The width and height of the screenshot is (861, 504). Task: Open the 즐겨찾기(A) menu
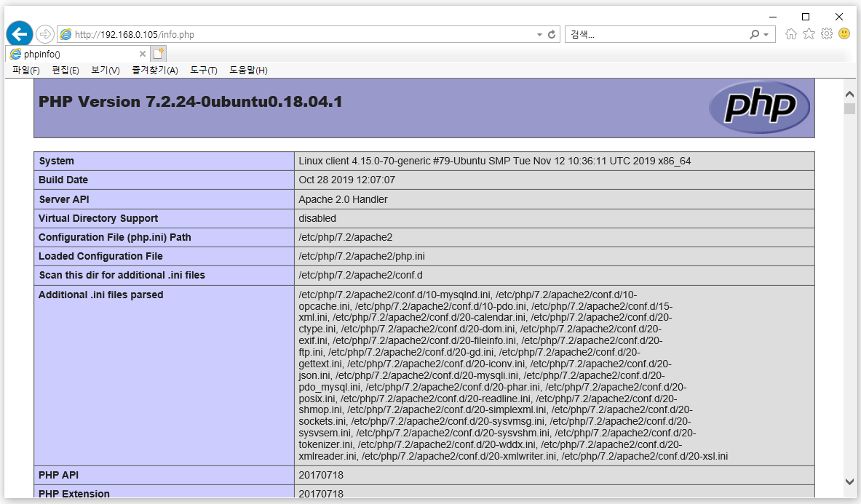tap(155, 71)
